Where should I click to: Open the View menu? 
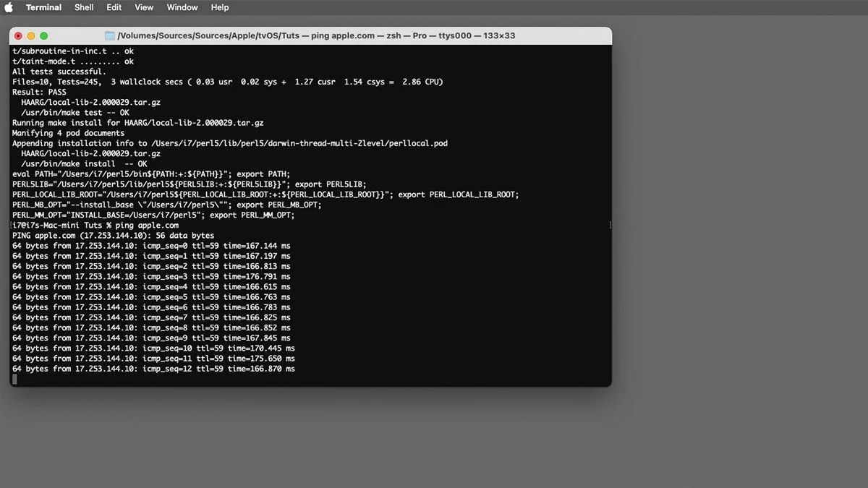pos(144,7)
